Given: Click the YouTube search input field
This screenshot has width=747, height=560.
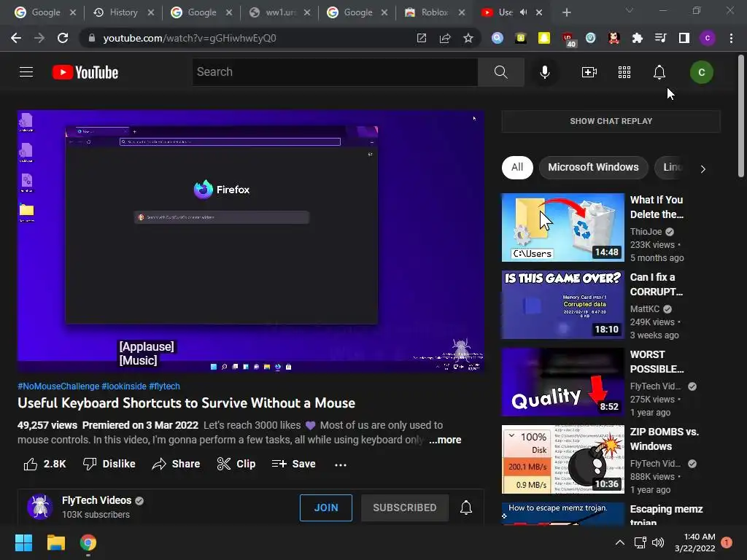Looking at the screenshot, I should tap(335, 72).
